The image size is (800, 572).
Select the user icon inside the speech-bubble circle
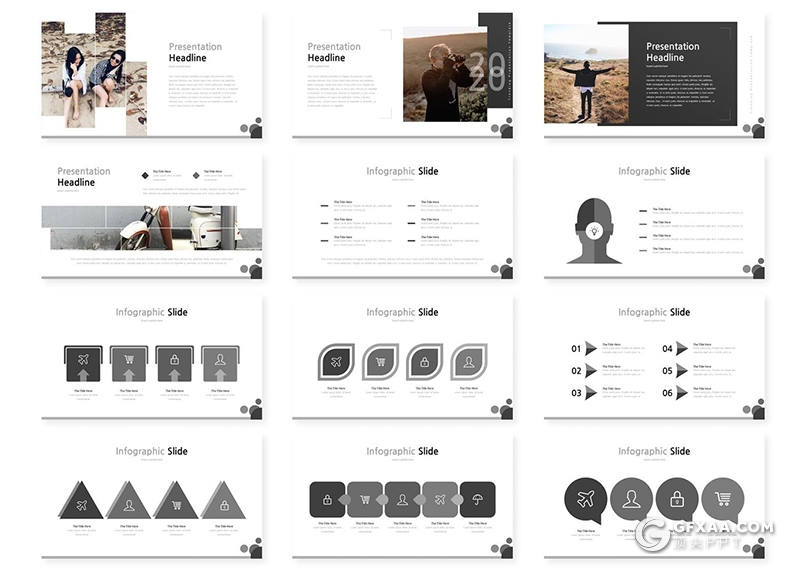click(631, 499)
